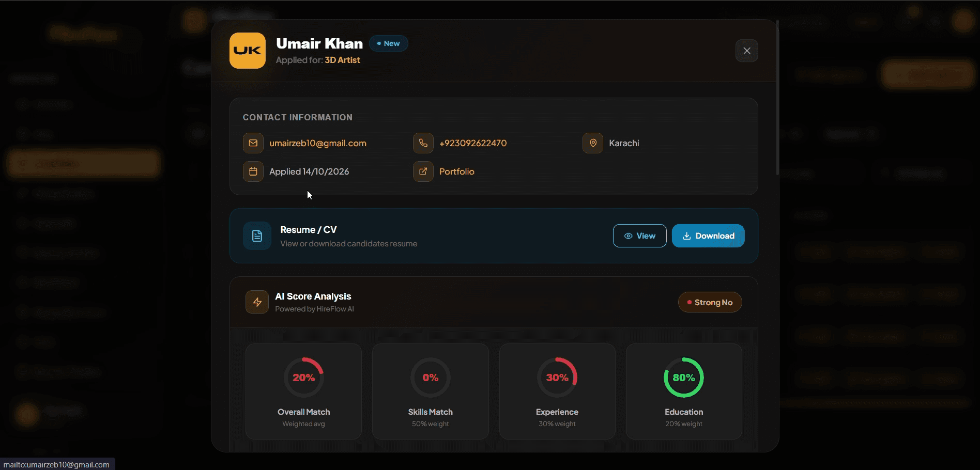The width and height of the screenshot is (980, 470).
Task: Click the Umair Khan name heading
Action: tap(319, 43)
